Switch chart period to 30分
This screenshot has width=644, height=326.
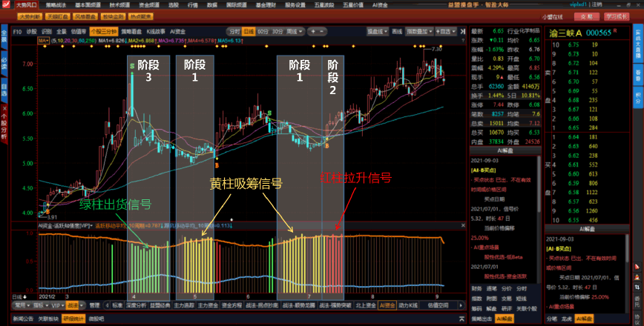click(277, 32)
